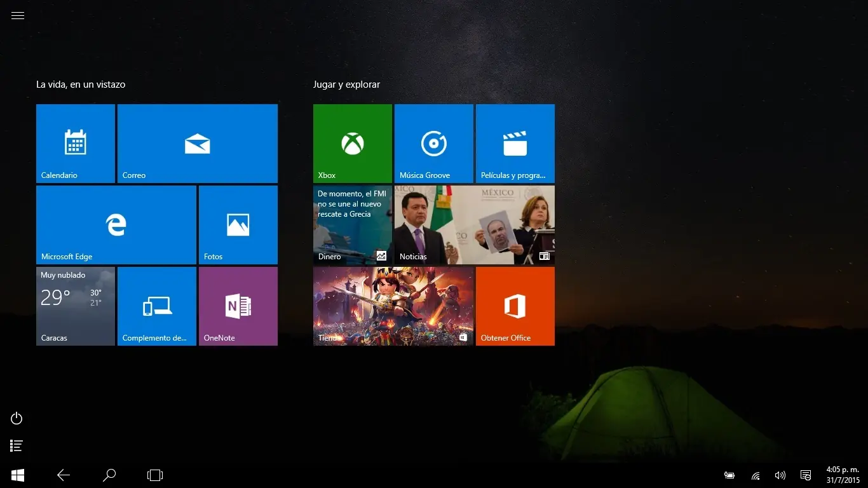868x488 pixels.
Task: Open the Calendario tile
Action: click(x=76, y=144)
